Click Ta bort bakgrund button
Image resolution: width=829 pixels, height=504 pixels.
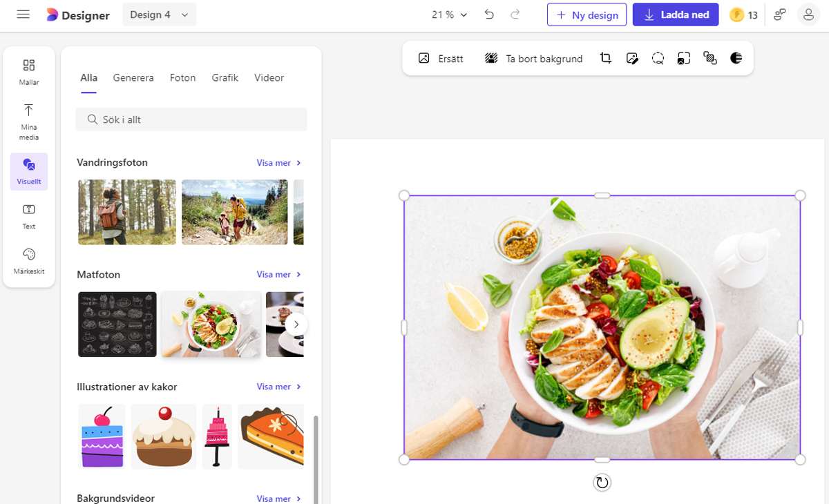point(534,59)
